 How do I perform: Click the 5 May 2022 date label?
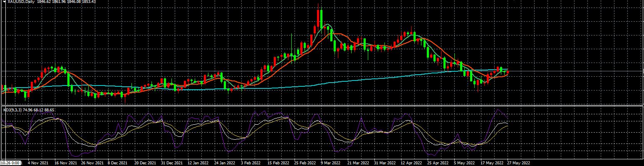pos(465,163)
